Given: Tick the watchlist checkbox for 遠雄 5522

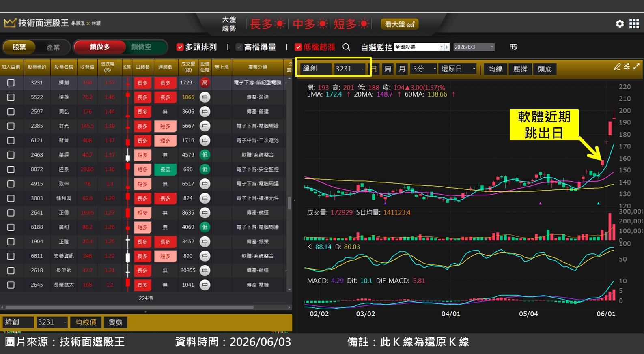Looking at the screenshot, I should tap(11, 97).
